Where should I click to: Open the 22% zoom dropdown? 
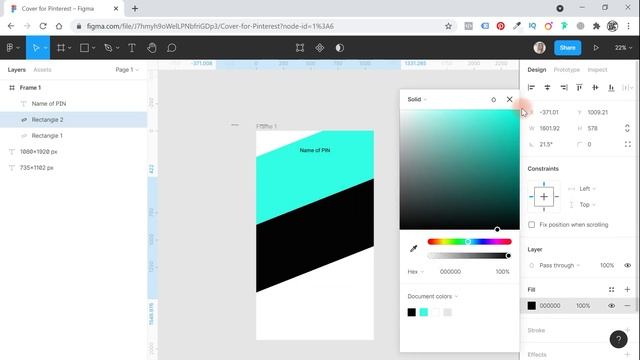click(x=623, y=48)
